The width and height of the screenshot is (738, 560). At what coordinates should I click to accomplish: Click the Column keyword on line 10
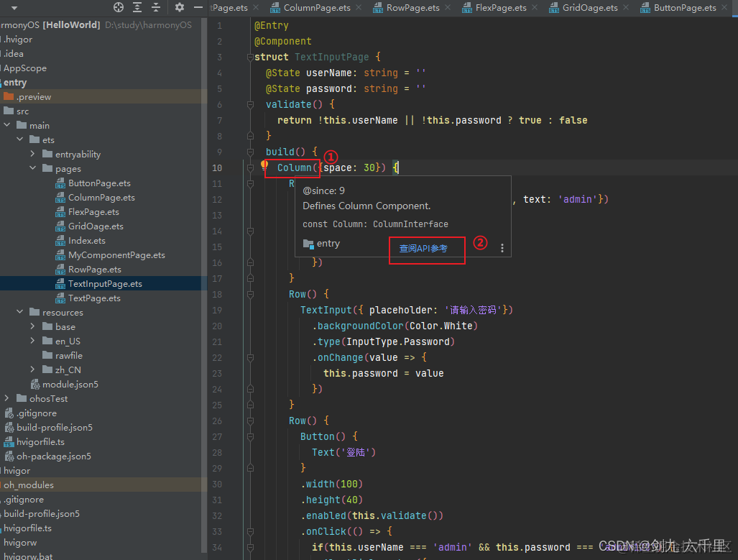[x=294, y=167]
